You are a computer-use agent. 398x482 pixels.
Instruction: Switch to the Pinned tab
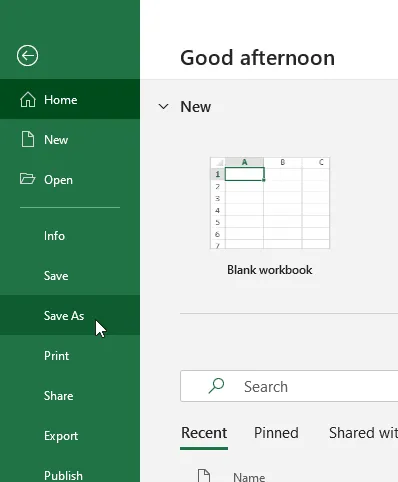276,433
